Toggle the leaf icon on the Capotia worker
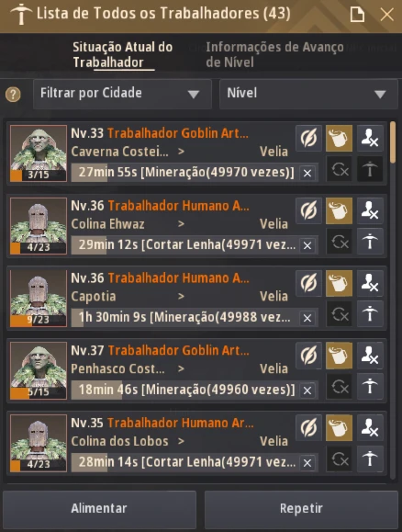This screenshot has width=402, height=532. 308,283
